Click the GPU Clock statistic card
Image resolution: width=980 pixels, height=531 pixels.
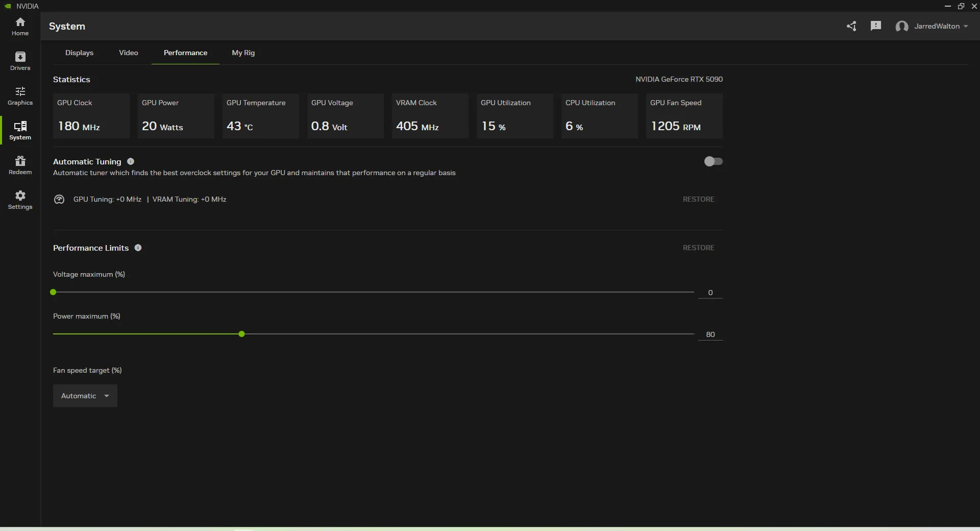pyautogui.click(x=91, y=116)
